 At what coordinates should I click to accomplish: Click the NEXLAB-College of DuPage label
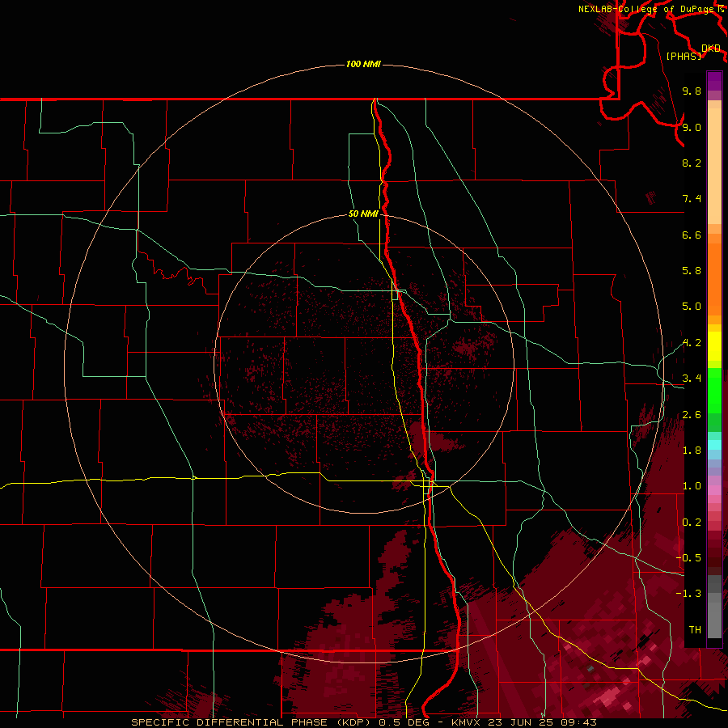[x=647, y=9]
